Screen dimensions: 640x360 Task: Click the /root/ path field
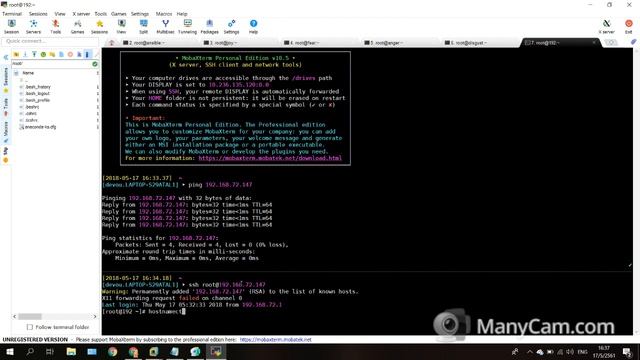coord(51,64)
